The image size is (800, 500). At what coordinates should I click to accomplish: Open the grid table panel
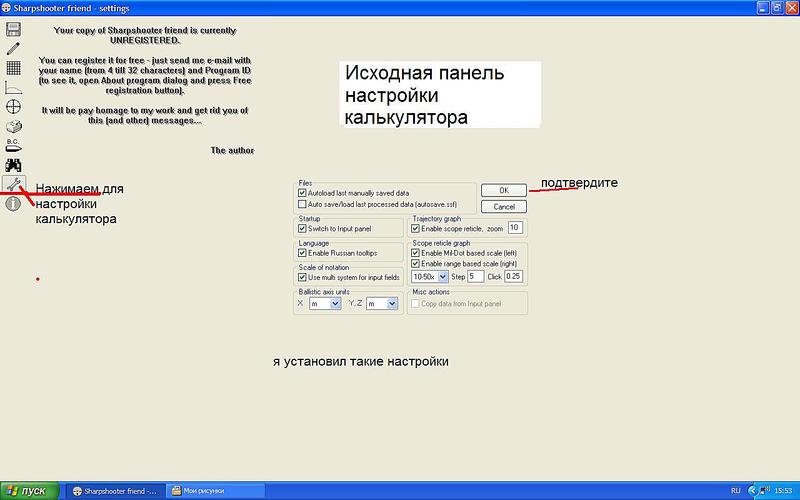coord(13,68)
